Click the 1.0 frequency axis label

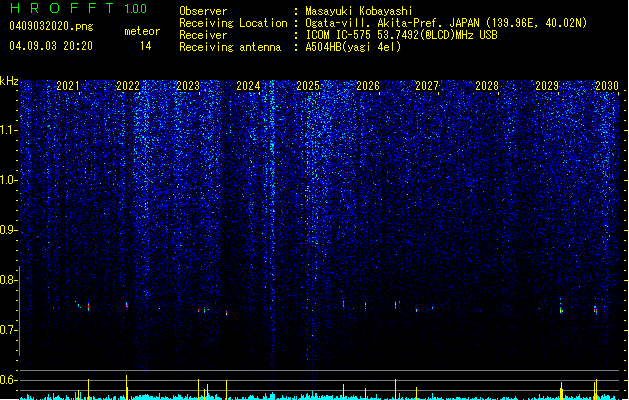pyautogui.click(x=9, y=180)
